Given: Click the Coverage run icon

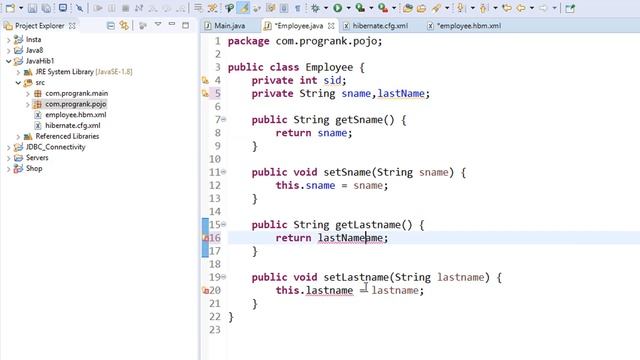Looking at the screenshot, I should pyautogui.click(x=360, y=8).
